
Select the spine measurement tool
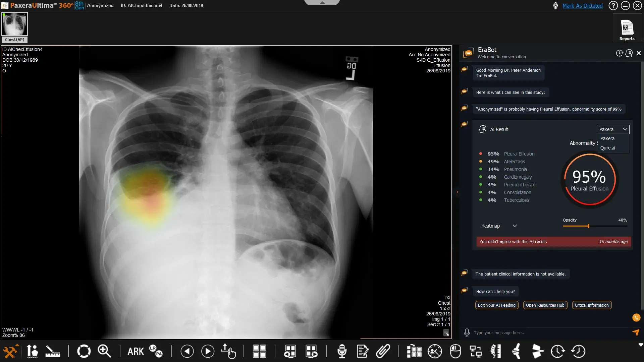tap(496, 351)
